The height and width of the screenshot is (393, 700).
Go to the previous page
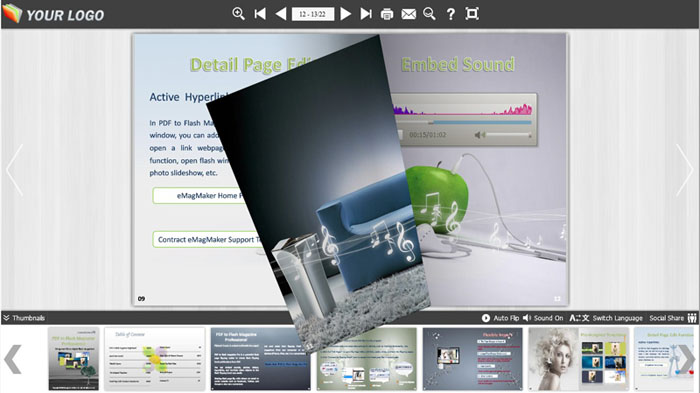click(281, 14)
